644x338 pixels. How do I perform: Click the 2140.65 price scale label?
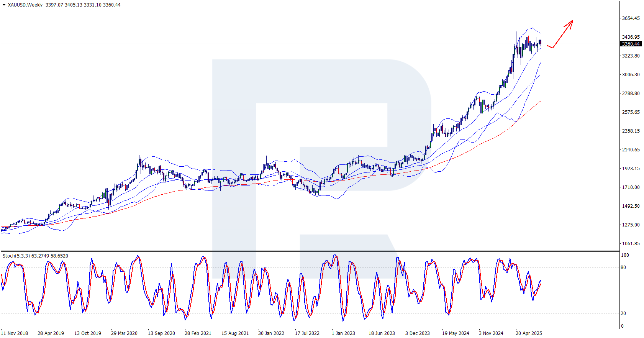point(631,150)
